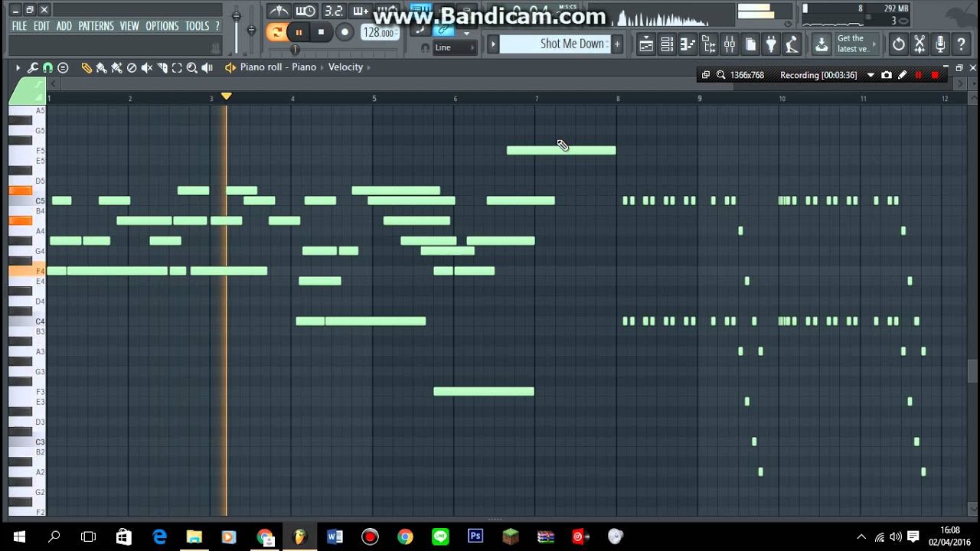Expand the Bandicam recording options arrow
The height and width of the screenshot is (551, 980).
(871, 75)
